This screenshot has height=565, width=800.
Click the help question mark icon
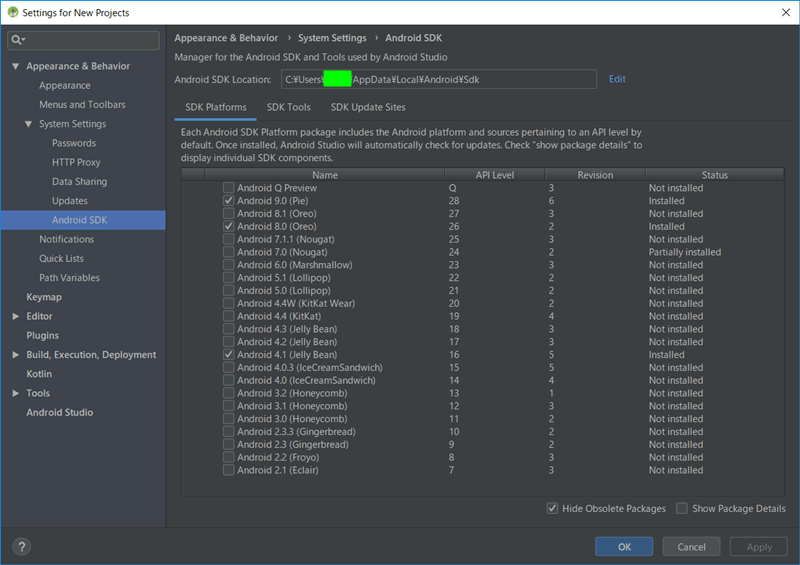point(21,547)
